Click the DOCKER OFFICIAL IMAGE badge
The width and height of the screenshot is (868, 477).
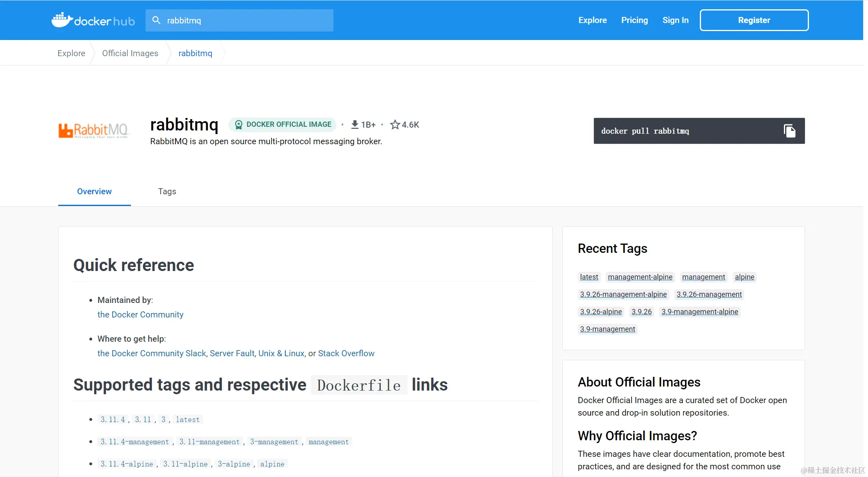pos(283,124)
